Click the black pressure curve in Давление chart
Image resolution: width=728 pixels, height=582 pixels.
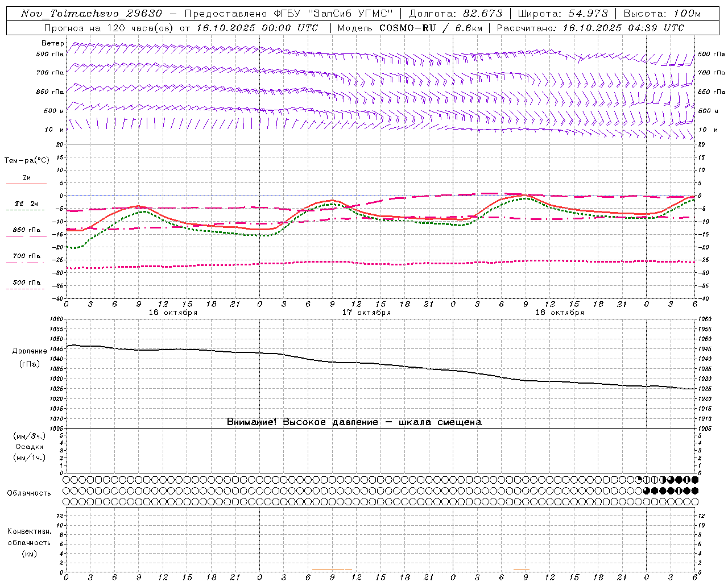(x=380, y=364)
